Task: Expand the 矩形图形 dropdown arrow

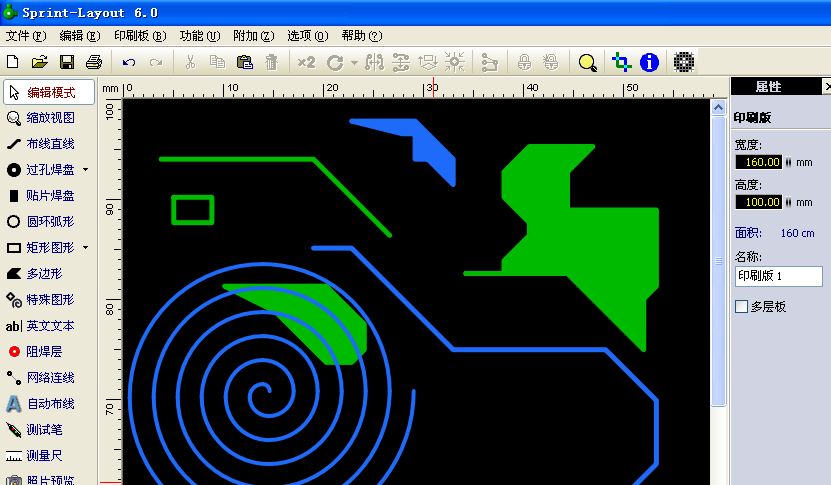Action: point(86,248)
